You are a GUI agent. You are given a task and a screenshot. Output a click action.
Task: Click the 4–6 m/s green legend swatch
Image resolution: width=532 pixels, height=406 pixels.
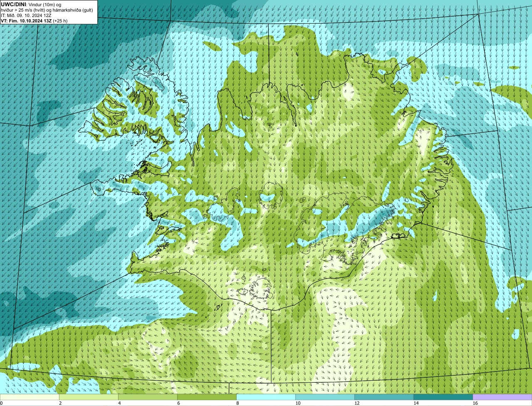coord(148,397)
